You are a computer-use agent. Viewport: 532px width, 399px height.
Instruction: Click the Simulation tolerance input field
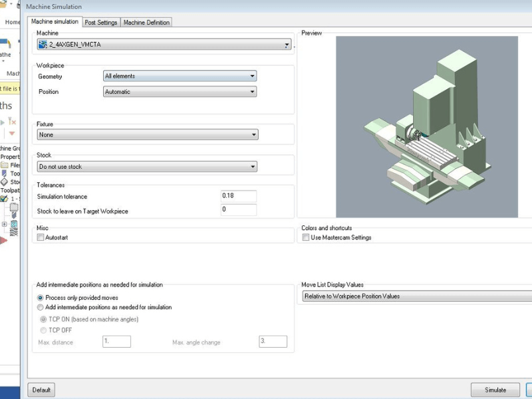pyautogui.click(x=238, y=196)
